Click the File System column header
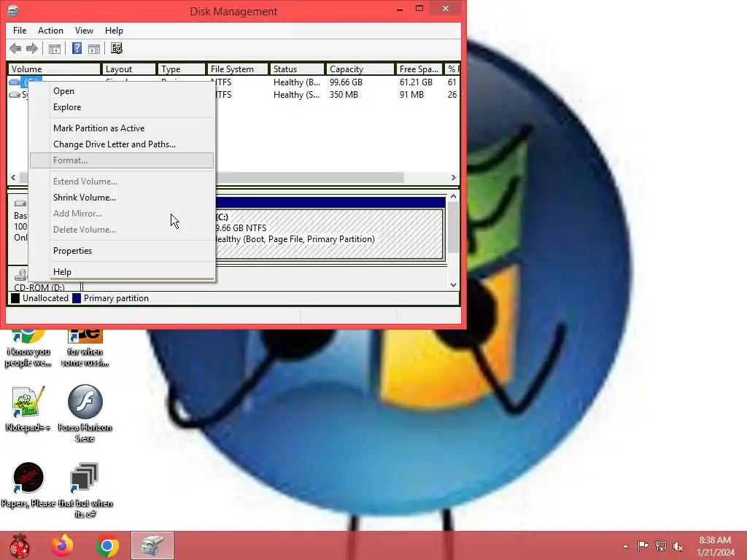This screenshot has width=747, height=560. coord(238,69)
